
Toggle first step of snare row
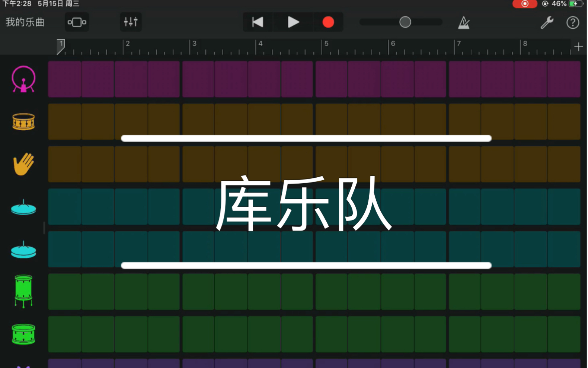click(65, 122)
